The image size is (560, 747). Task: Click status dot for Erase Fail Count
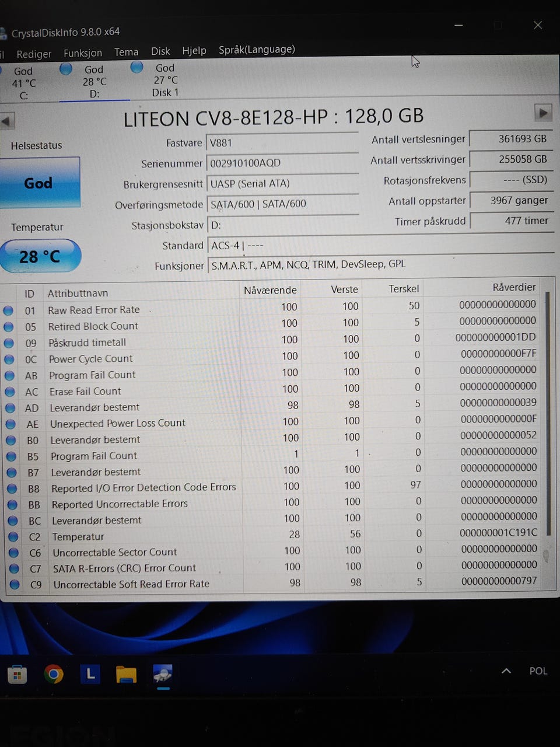tap(9, 392)
